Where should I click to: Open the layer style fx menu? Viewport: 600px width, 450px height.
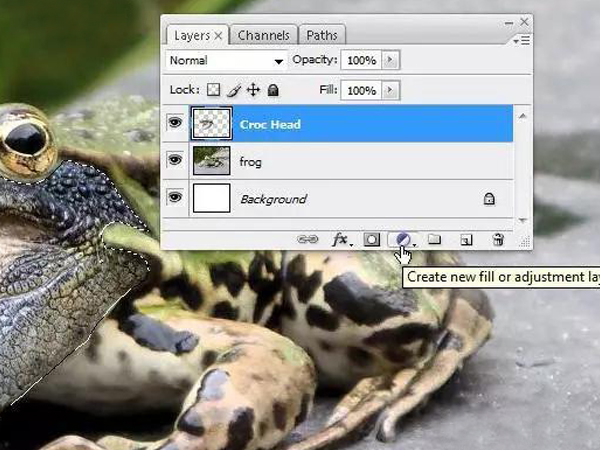point(340,240)
